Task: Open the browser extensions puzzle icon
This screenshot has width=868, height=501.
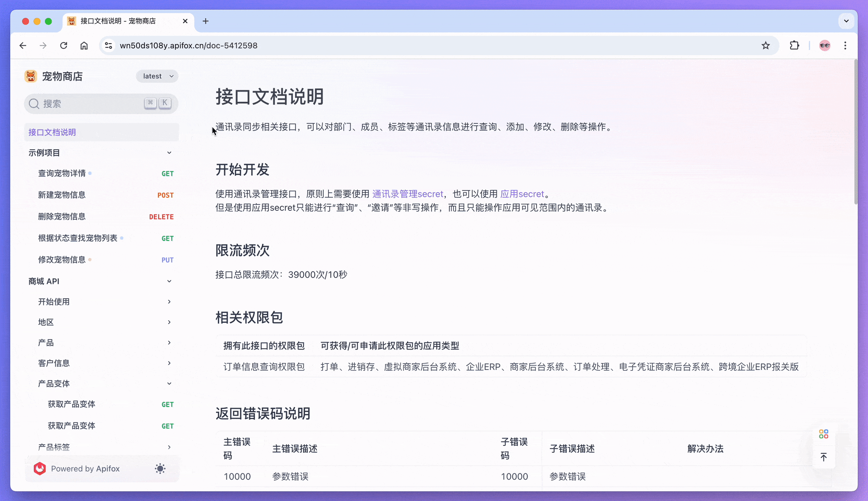Action: (794, 45)
